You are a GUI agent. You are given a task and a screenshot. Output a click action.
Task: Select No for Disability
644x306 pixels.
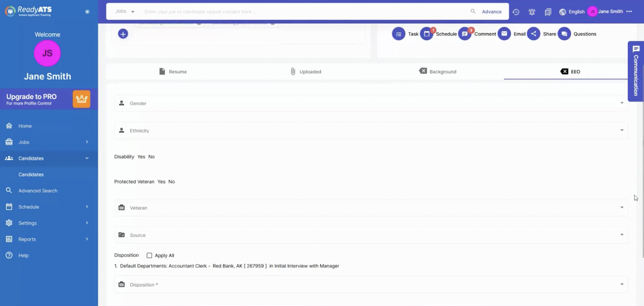pyautogui.click(x=151, y=157)
